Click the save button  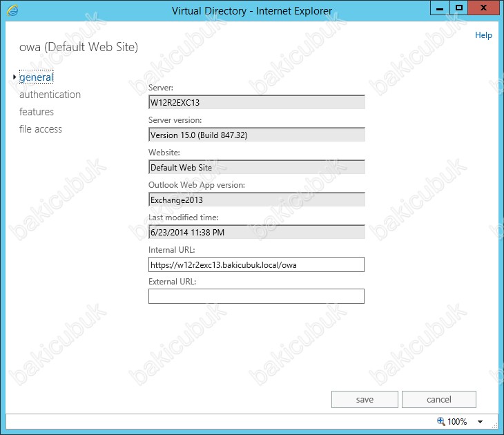click(365, 399)
